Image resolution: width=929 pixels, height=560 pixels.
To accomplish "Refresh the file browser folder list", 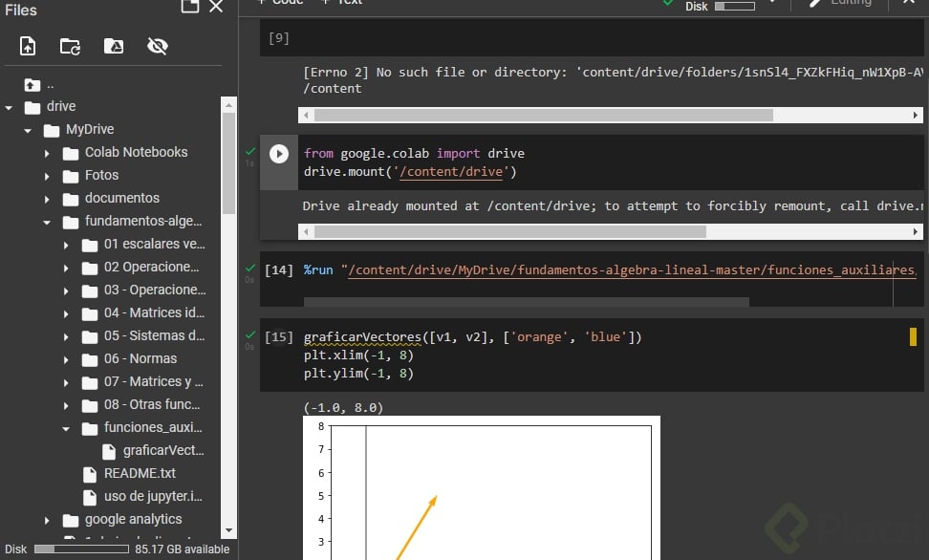I will pos(71,46).
